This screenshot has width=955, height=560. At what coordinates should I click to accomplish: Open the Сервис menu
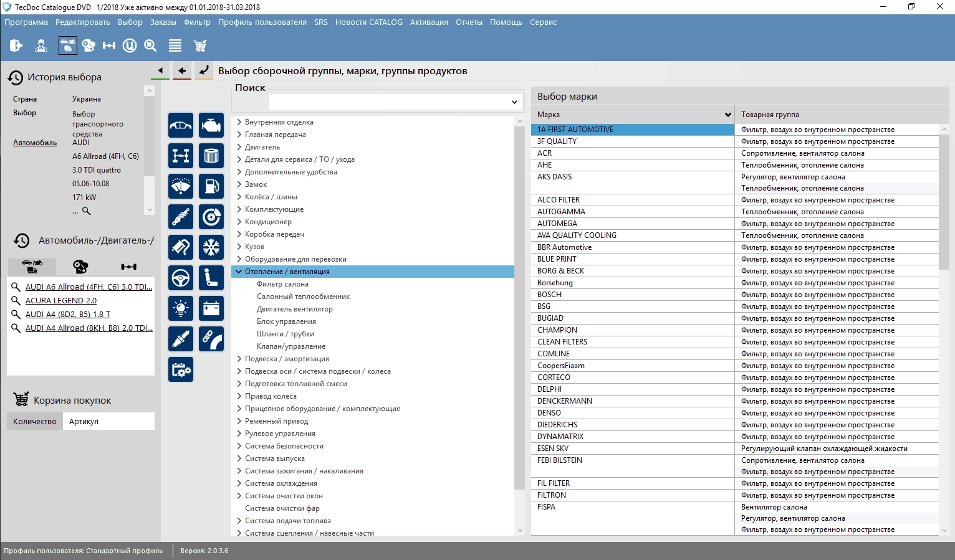pyautogui.click(x=544, y=22)
